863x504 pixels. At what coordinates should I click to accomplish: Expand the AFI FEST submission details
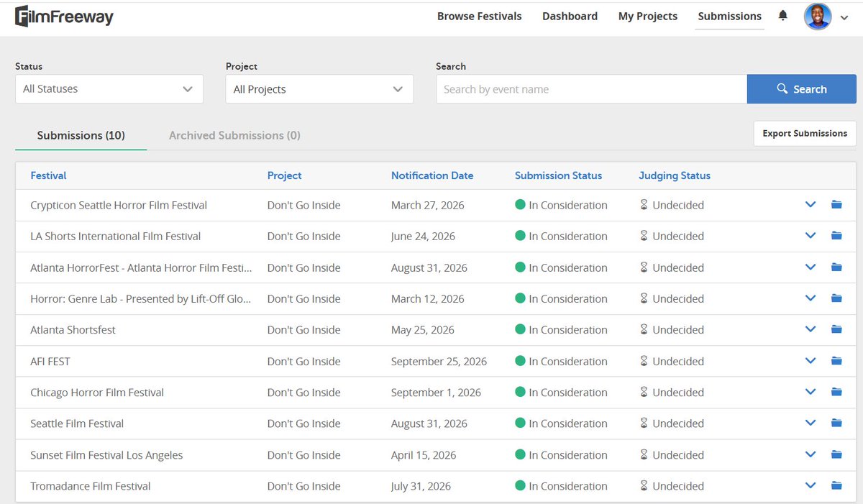811,361
